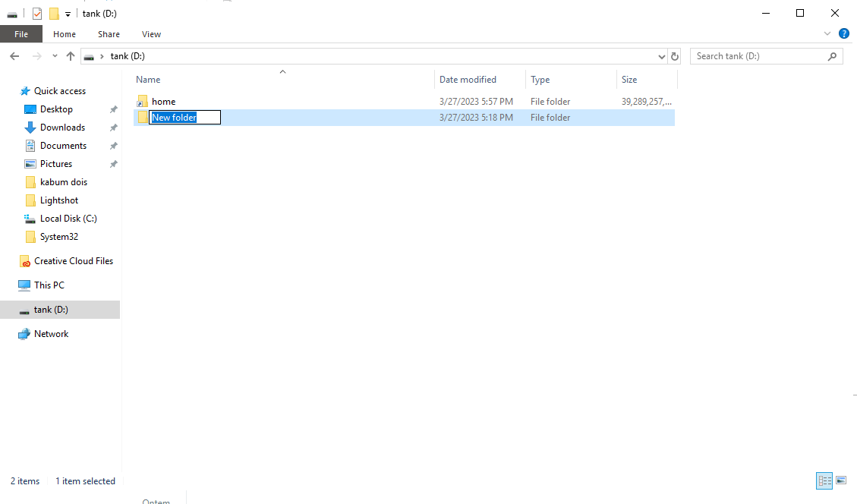
Task: Pin or unpin Desktop via its pin icon
Action: click(x=113, y=109)
